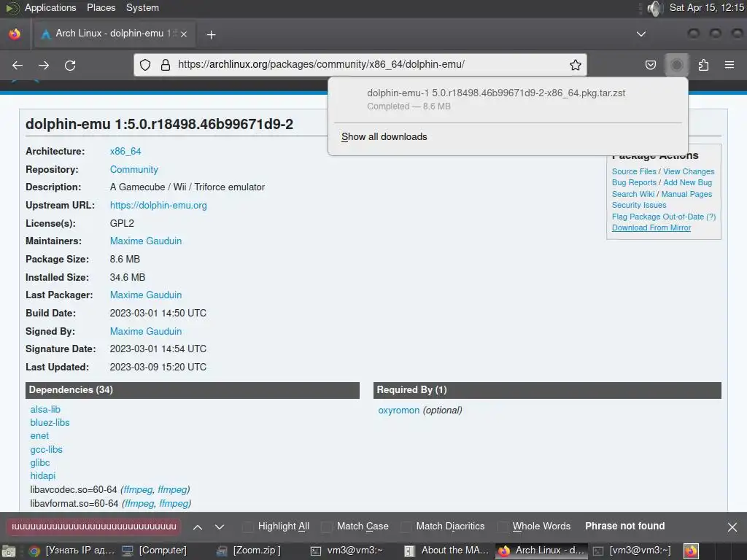Open the Maintainers Maxime Gauduin link
Viewport: 747px width, 560px height.
point(146,241)
